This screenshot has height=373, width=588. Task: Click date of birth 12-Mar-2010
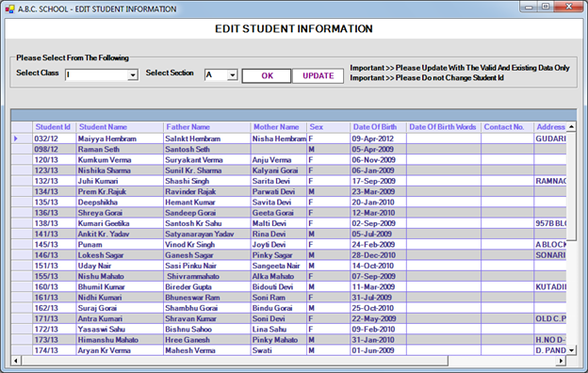(378, 213)
